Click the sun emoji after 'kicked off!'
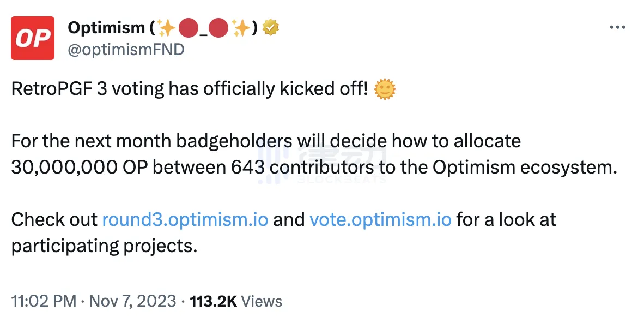 point(385,89)
